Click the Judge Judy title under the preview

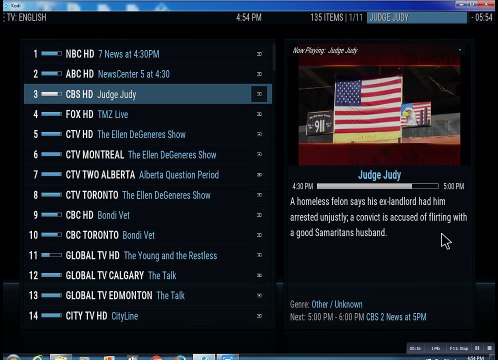379,175
